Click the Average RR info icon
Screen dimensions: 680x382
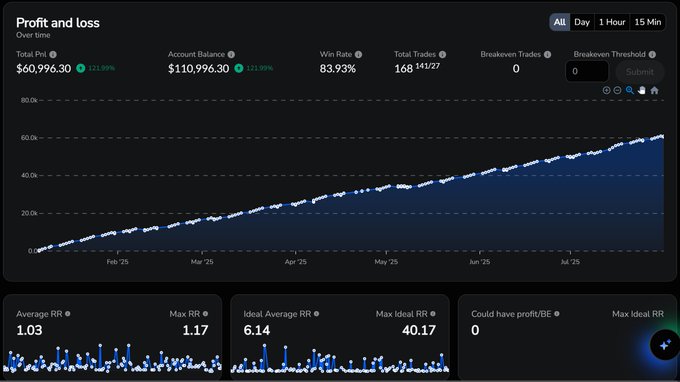tap(68, 313)
